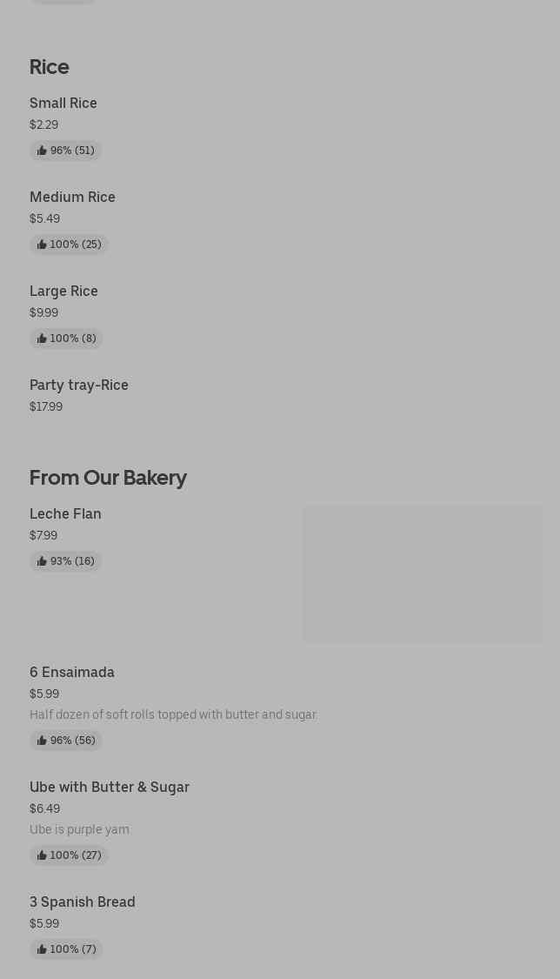Click thumbs-up icon under Leche Flan
This screenshot has height=979, width=560.
point(42,561)
